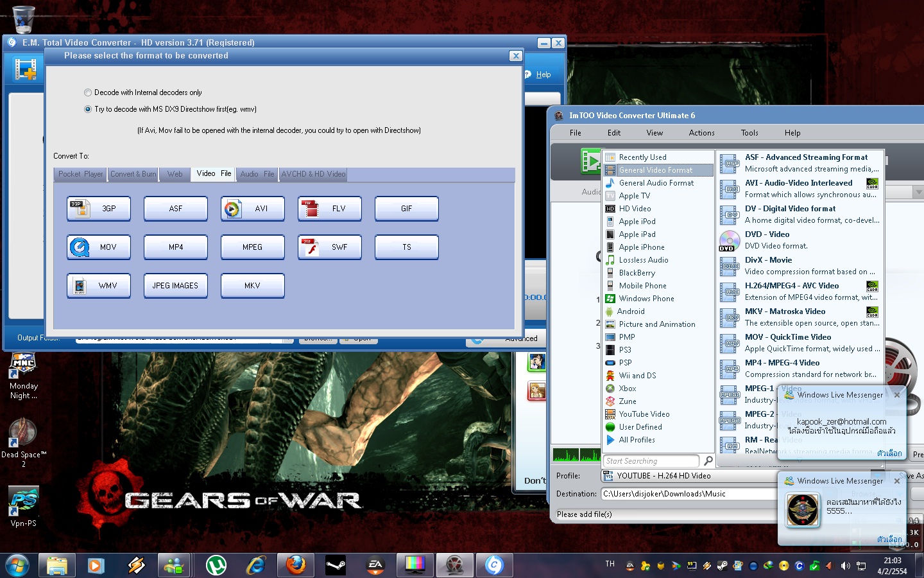Choose AVI Audio-Video Interleaved profile
Screen dimensions: 924x578
pos(800,189)
